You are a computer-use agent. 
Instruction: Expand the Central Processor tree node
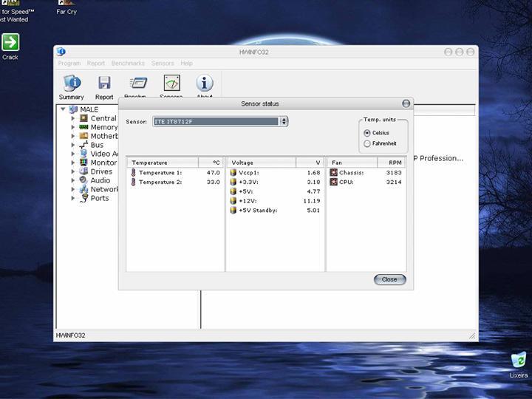coord(73,118)
